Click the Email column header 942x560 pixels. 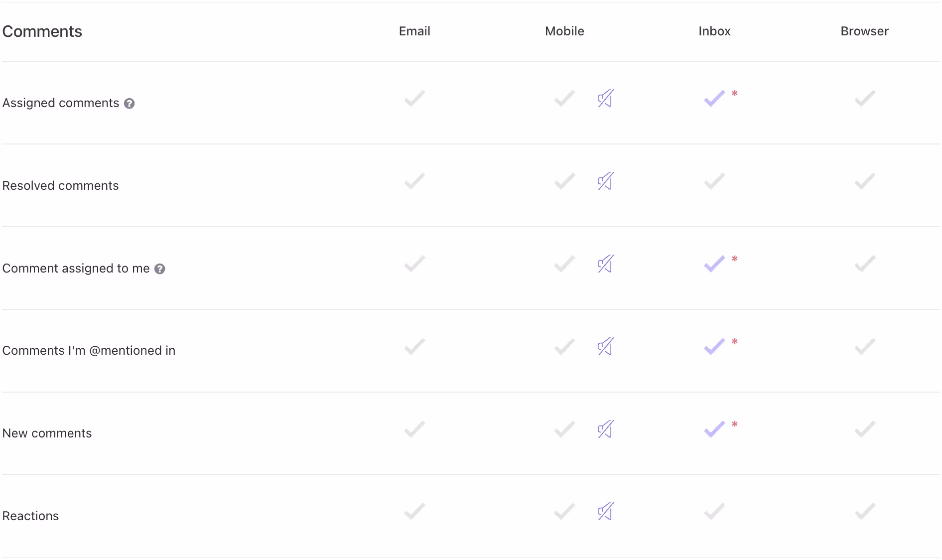[x=414, y=31]
